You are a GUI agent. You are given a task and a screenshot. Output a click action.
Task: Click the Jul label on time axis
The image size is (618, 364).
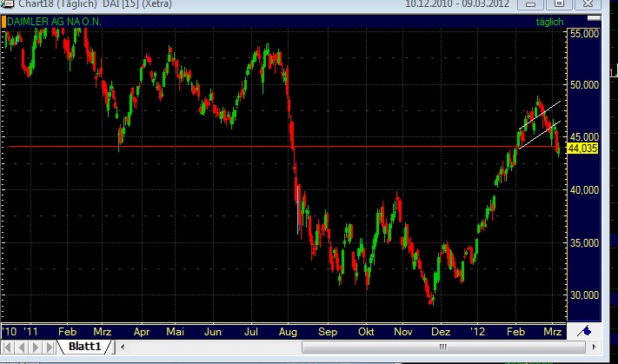tap(251, 332)
